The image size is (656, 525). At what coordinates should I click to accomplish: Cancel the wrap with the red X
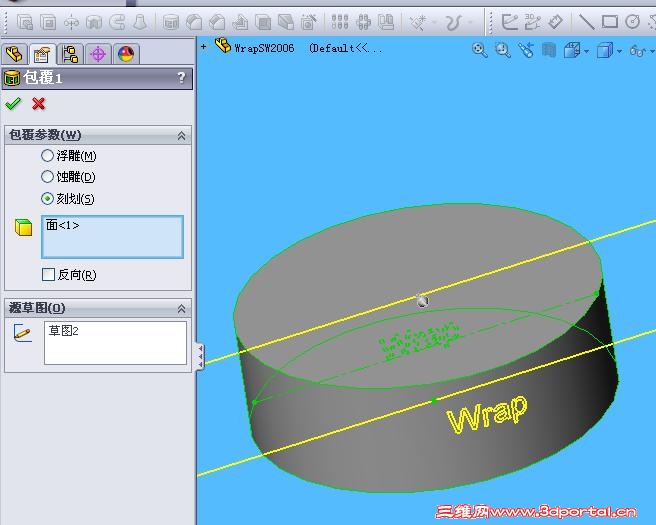[x=38, y=103]
